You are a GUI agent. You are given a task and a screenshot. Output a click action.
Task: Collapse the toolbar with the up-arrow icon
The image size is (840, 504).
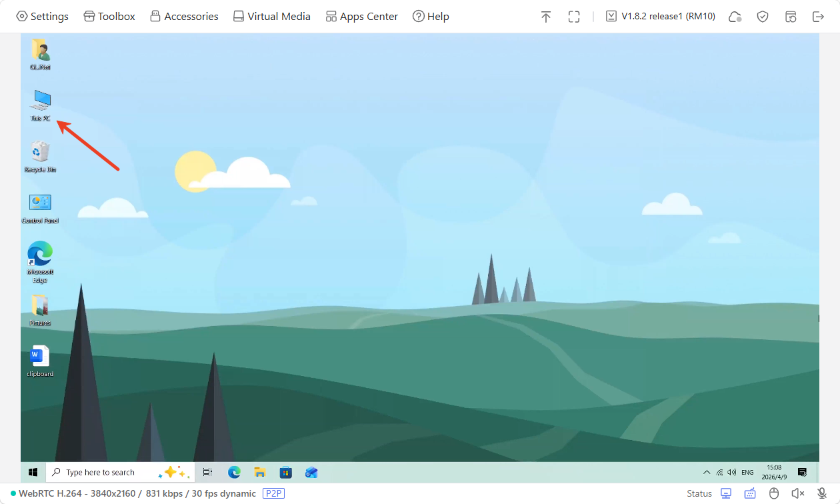546,17
